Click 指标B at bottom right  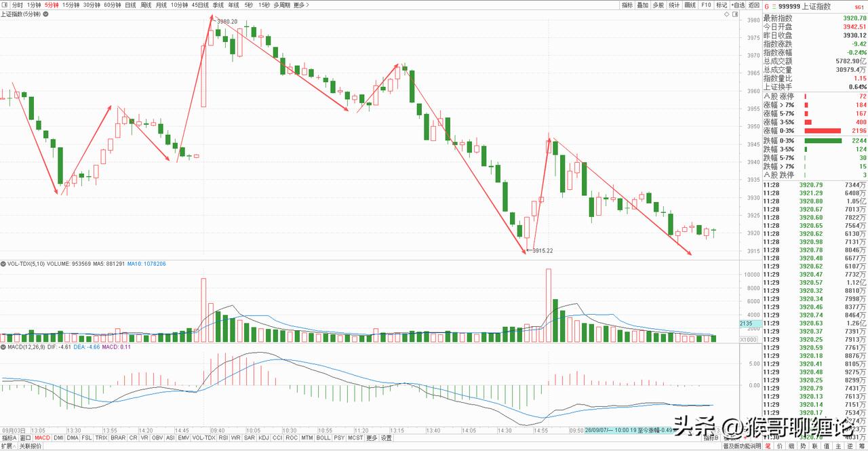pyautogui.click(x=711, y=437)
